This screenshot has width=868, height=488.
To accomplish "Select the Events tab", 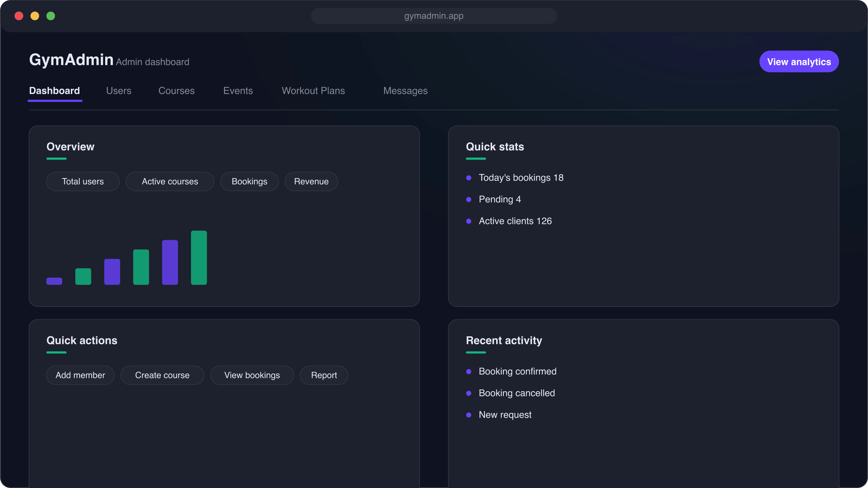I will [238, 91].
